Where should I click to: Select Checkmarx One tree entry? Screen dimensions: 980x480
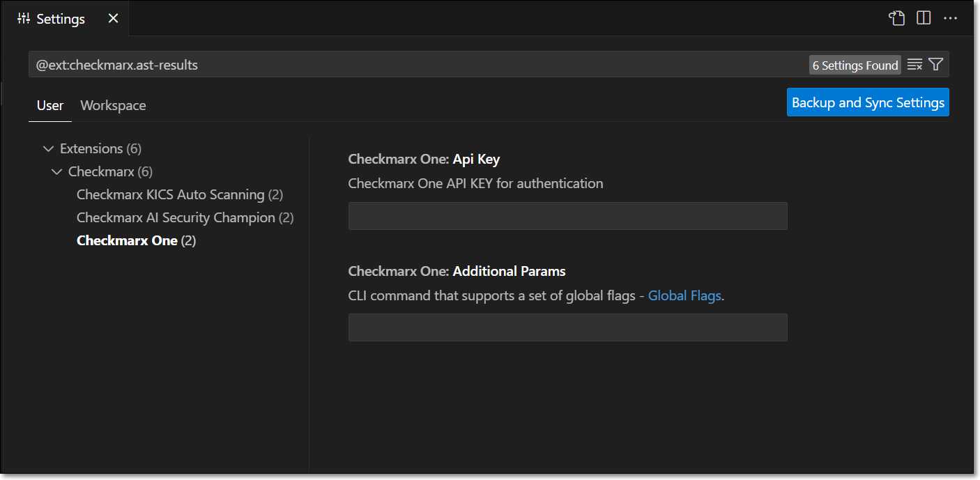tap(137, 240)
